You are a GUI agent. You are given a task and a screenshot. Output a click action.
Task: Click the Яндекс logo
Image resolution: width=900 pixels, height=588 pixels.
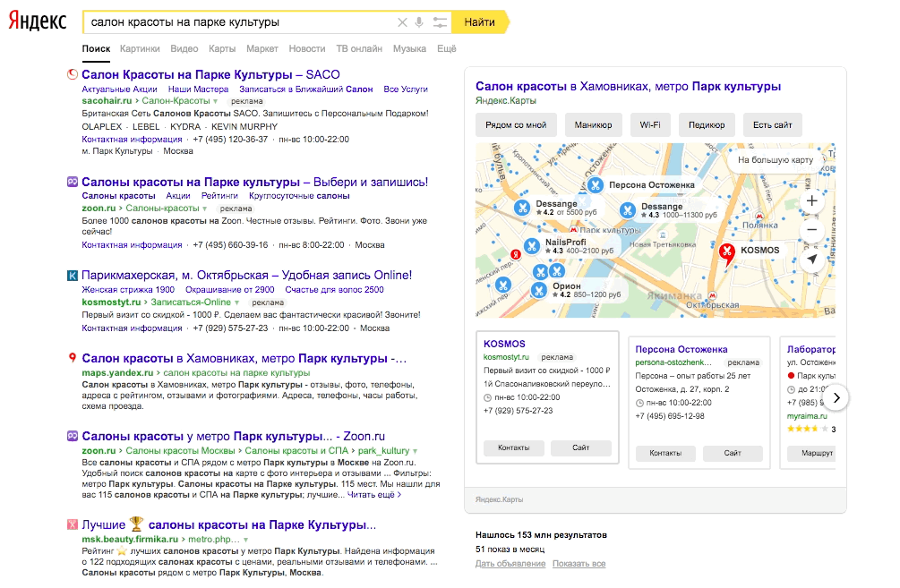(x=38, y=21)
